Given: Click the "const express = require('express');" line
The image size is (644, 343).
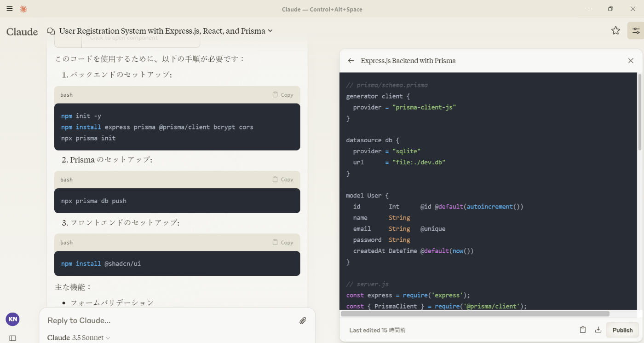Looking at the screenshot, I should [408, 295].
